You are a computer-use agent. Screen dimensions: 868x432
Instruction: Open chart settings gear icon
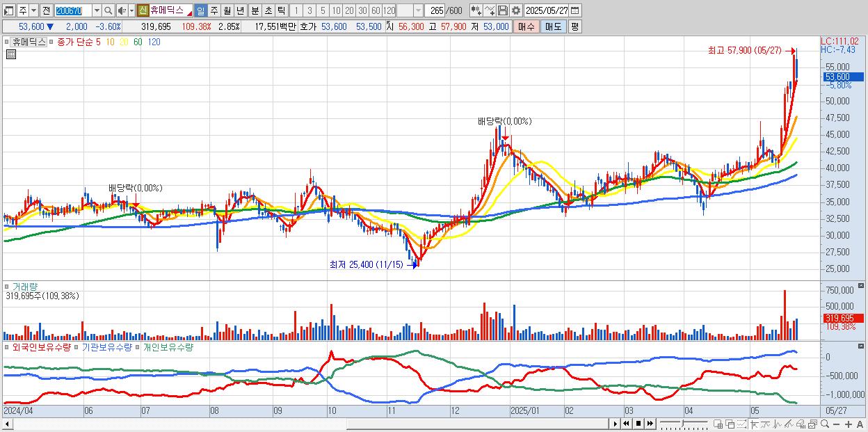point(515,10)
